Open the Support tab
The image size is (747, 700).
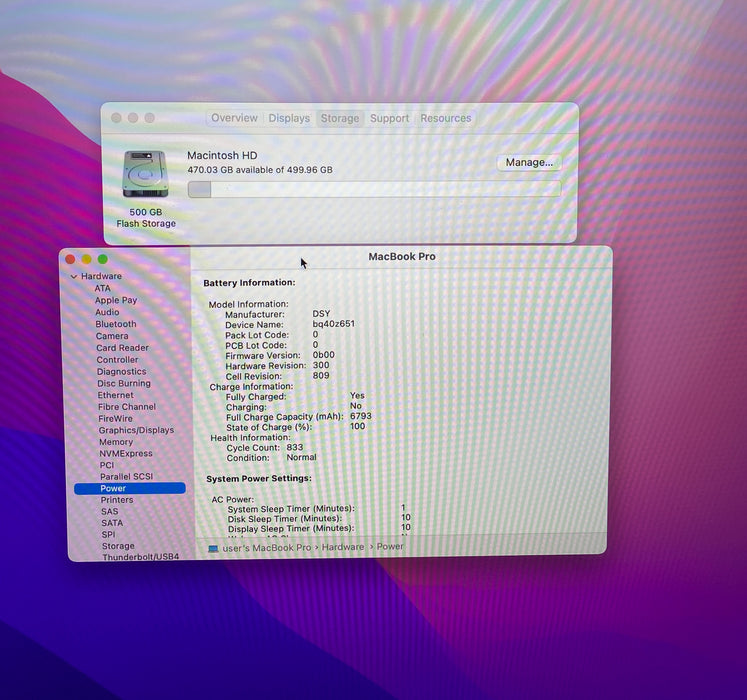pyautogui.click(x=389, y=118)
